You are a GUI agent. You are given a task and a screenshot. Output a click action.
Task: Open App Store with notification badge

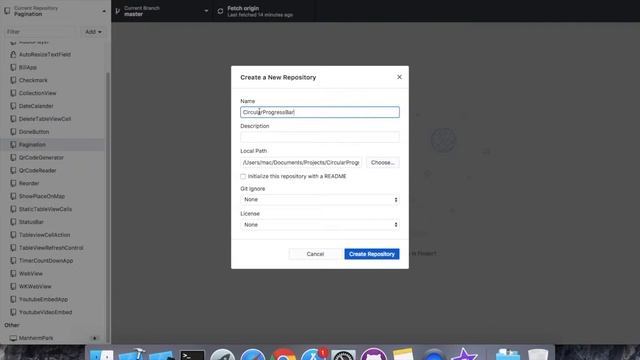pos(313,354)
